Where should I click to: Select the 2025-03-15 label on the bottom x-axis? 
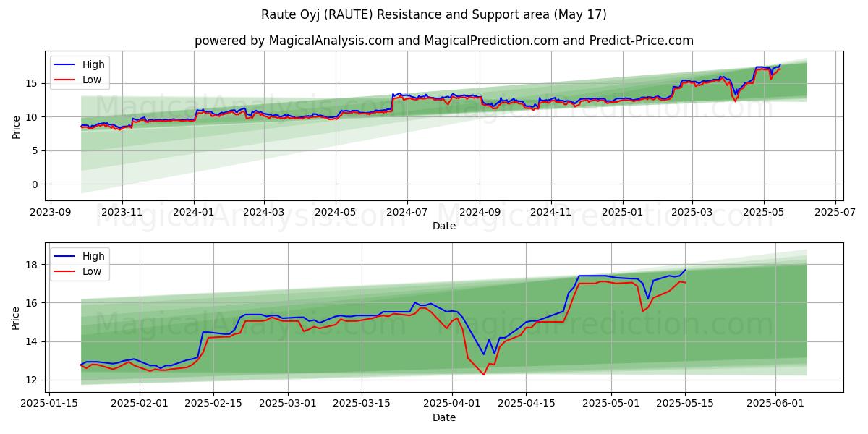pos(362,404)
